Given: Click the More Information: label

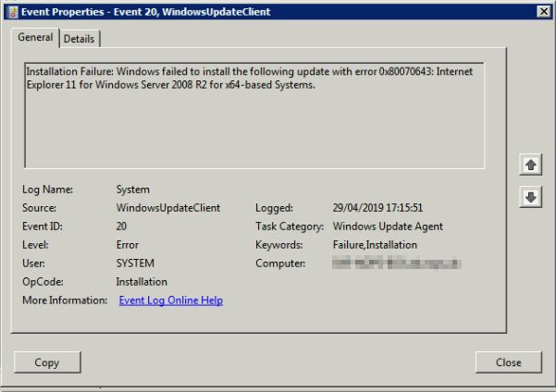Looking at the screenshot, I should (65, 300).
